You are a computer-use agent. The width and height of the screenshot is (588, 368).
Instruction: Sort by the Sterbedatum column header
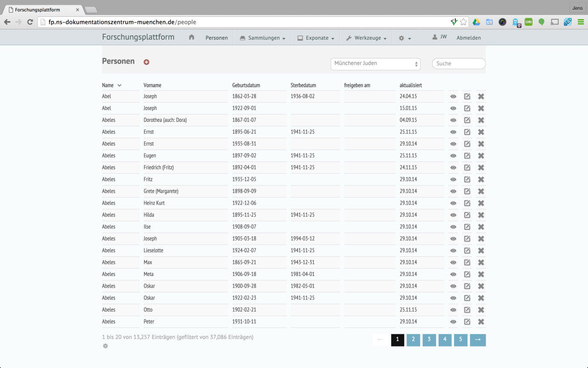(303, 85)
